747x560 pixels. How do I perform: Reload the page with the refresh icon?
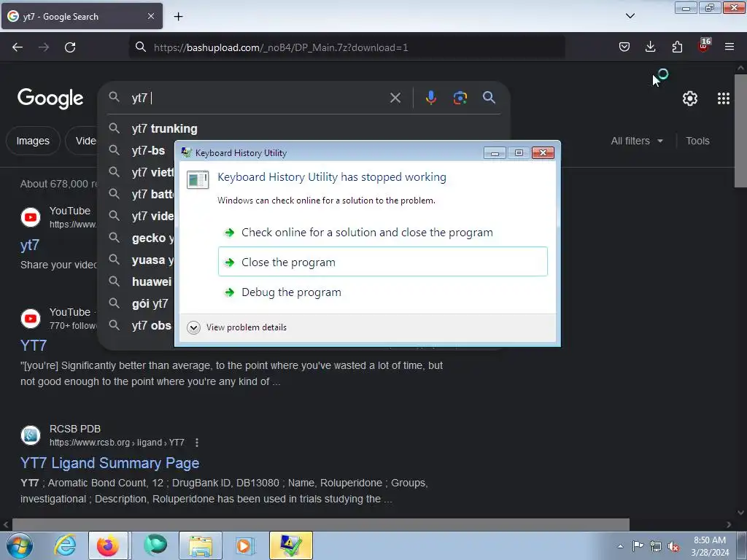pyautogui.click(x=70, y=47)
